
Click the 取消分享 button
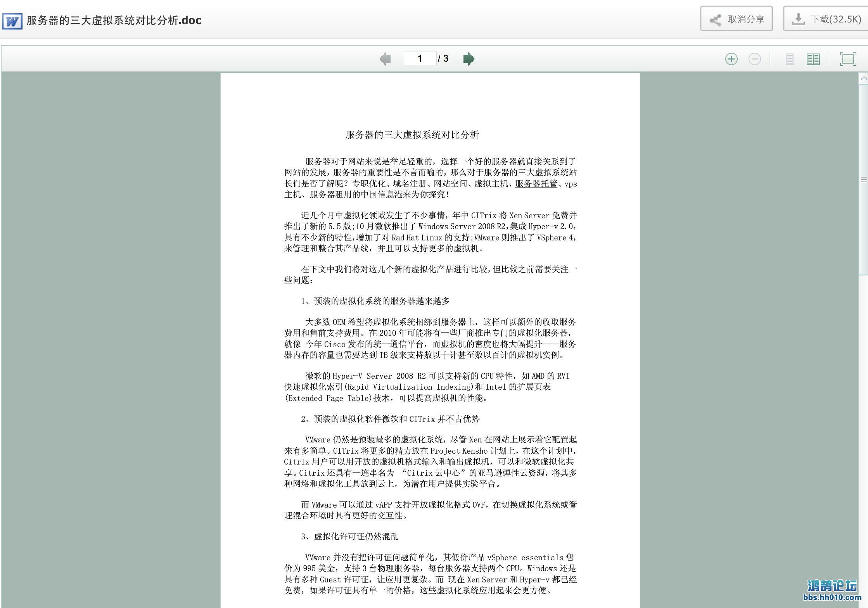point(736,19)
